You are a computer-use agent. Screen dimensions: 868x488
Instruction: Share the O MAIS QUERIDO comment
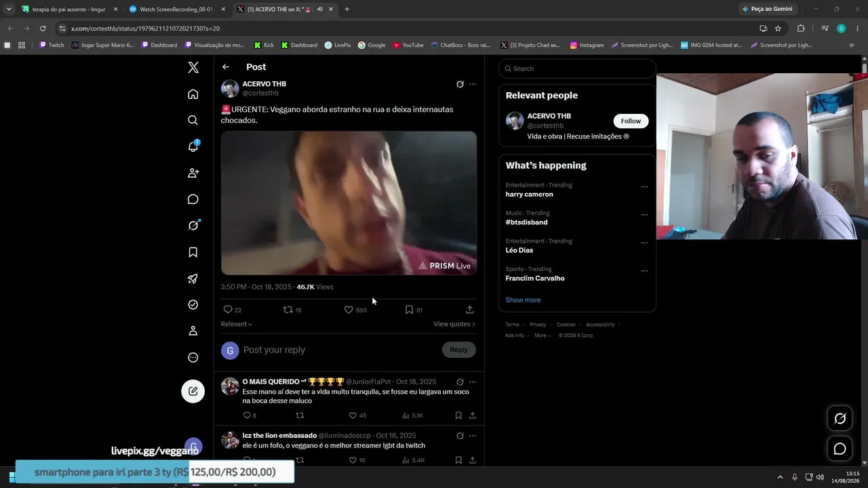[x=473, y=415]
